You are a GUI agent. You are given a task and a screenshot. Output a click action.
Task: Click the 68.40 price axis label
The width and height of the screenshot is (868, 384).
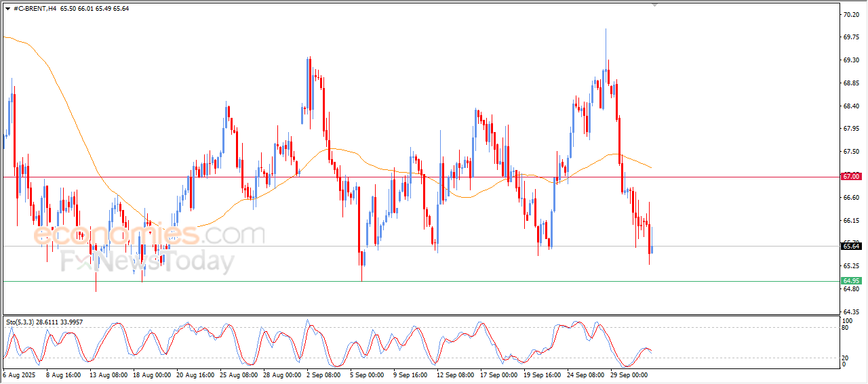[850, 106]
